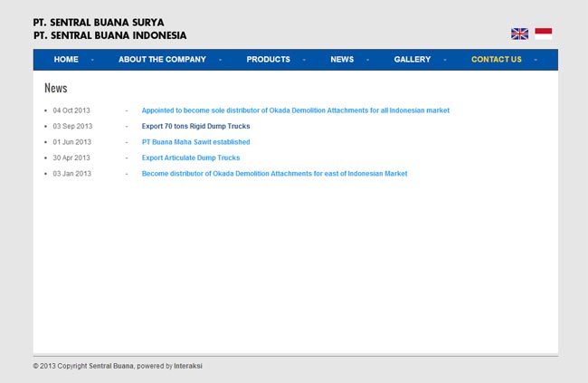Click the 03 Sep 2013 date text

click(x=72, y=126)
